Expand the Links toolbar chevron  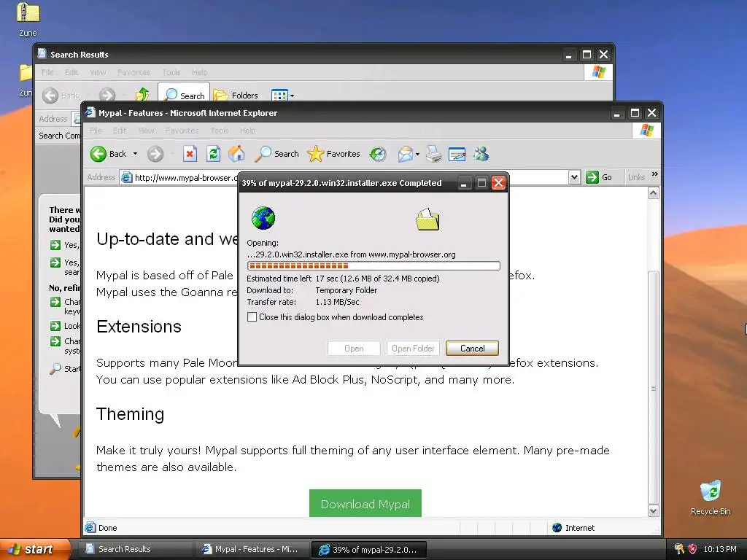pyautogui.click(x=655, y=174)
